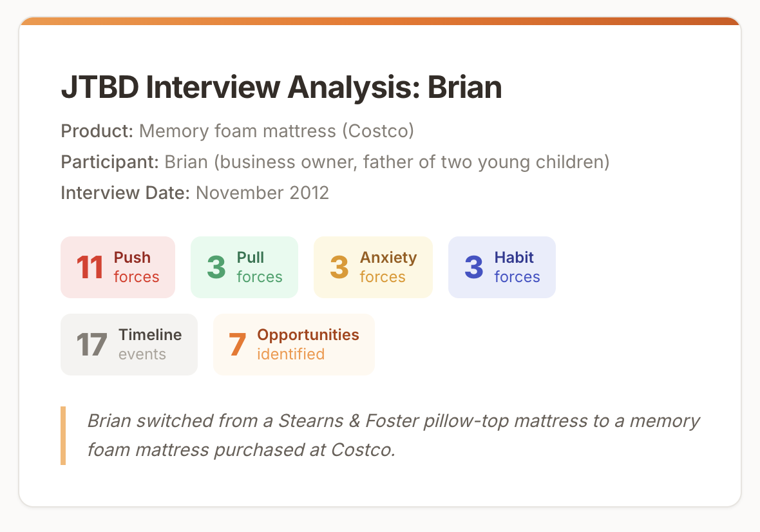
Task: Click the red number 11
Action: click(90, 267)
